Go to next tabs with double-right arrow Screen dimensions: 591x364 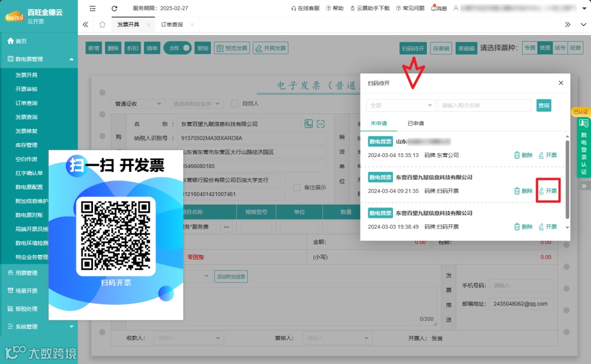click(567, 25)
